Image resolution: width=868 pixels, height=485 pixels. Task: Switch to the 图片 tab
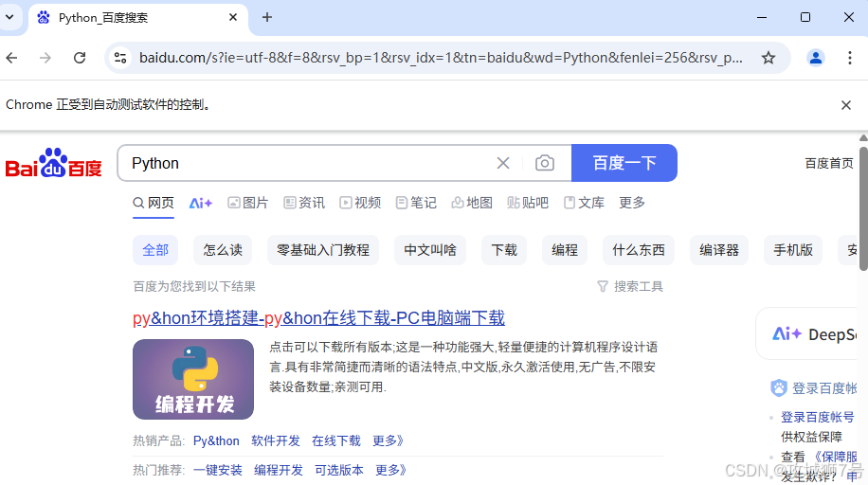(247, 203)
